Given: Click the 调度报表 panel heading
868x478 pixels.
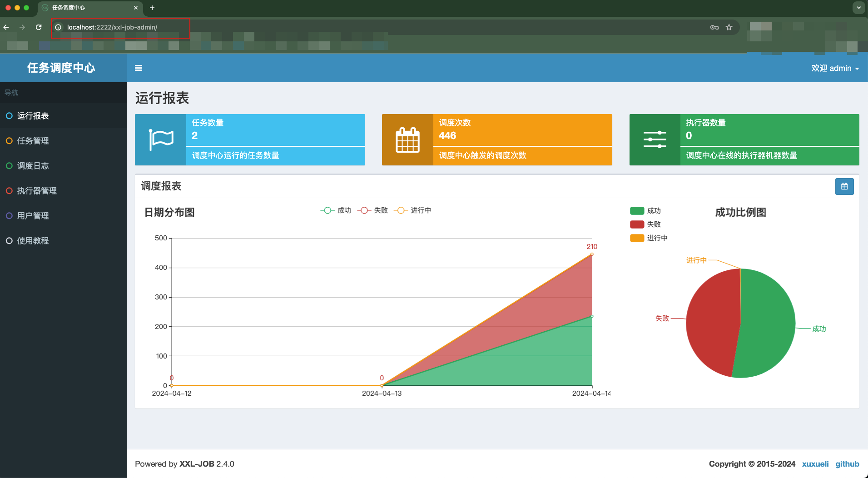Looking at the screenshot, I should tap(161, 186).
